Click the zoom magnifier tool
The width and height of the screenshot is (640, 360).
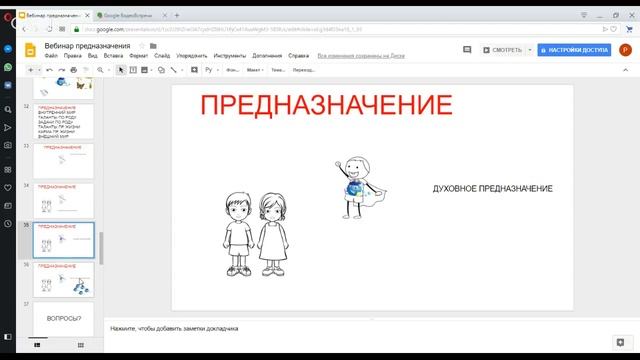(x=100, y=70)
